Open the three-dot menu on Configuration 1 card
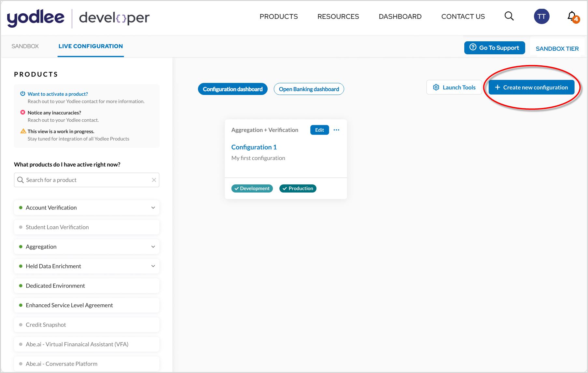 click(336, 130)
